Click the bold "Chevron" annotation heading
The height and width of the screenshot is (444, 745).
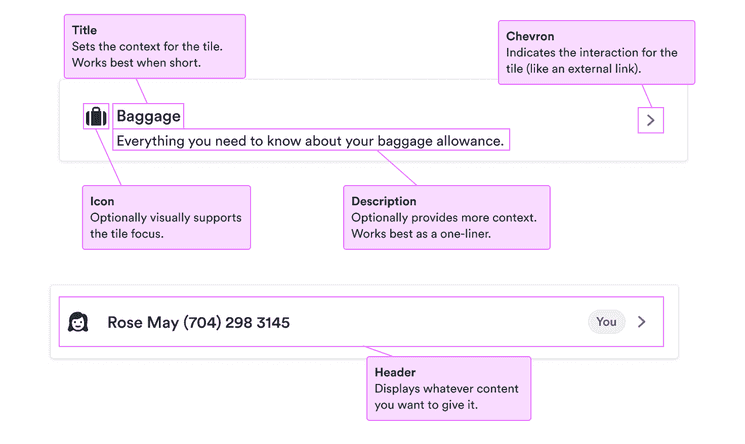tap(530, 37)
